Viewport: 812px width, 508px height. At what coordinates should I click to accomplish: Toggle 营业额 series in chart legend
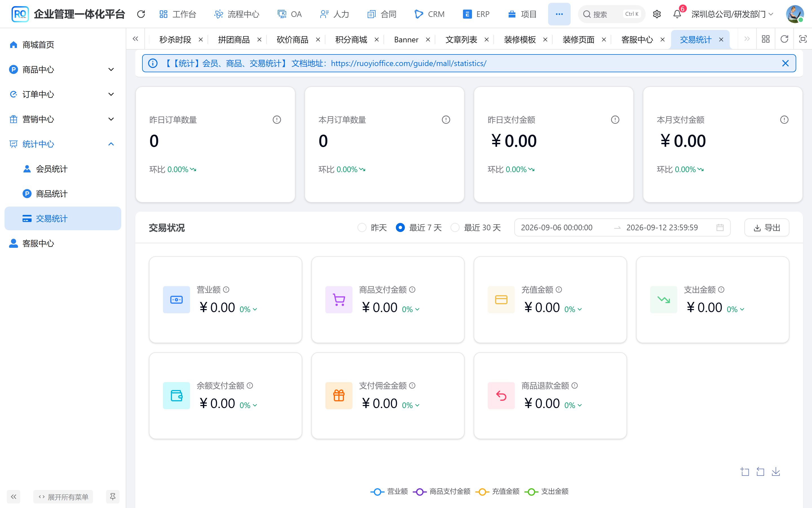pos(389,492)
